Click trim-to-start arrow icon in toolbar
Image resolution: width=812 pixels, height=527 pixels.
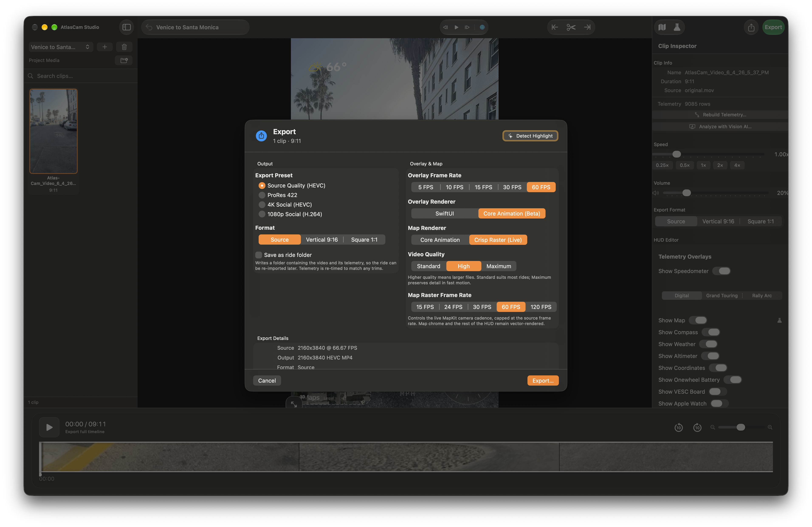click(x=555, y=27)
